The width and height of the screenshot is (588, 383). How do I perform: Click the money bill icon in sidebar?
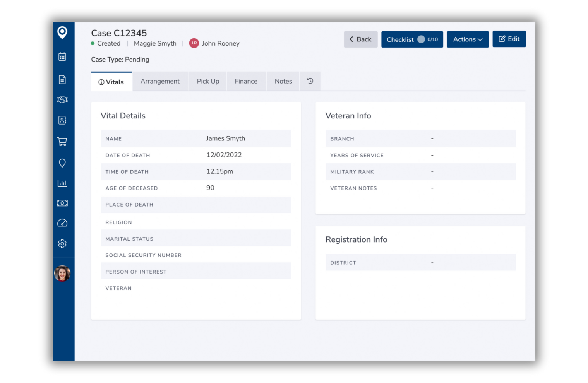tap(62, 203)
